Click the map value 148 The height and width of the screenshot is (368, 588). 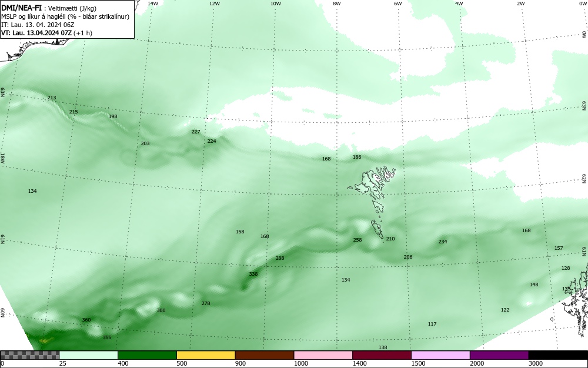pyautogui.click(x=534, y=285)
